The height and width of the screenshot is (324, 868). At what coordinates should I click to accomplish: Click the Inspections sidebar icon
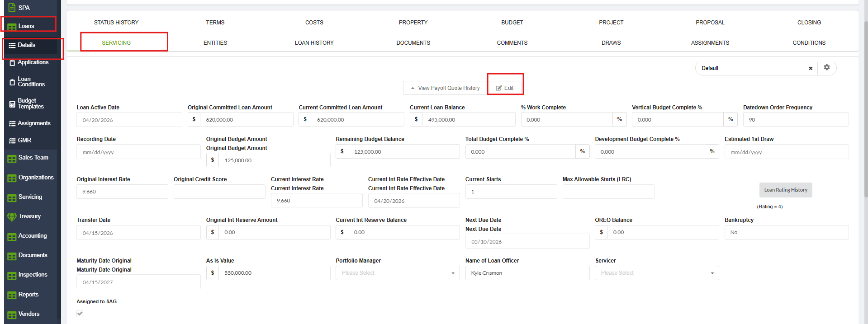pyautogui.click(x=12, y=275)
